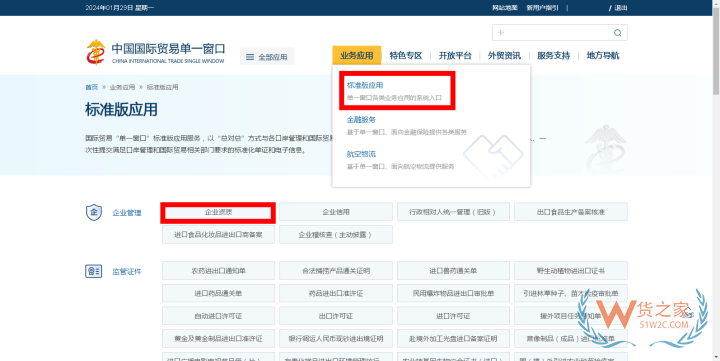Open 进口兽药通关单
This screenshot has height=361, width=720.
coord(453,271)
